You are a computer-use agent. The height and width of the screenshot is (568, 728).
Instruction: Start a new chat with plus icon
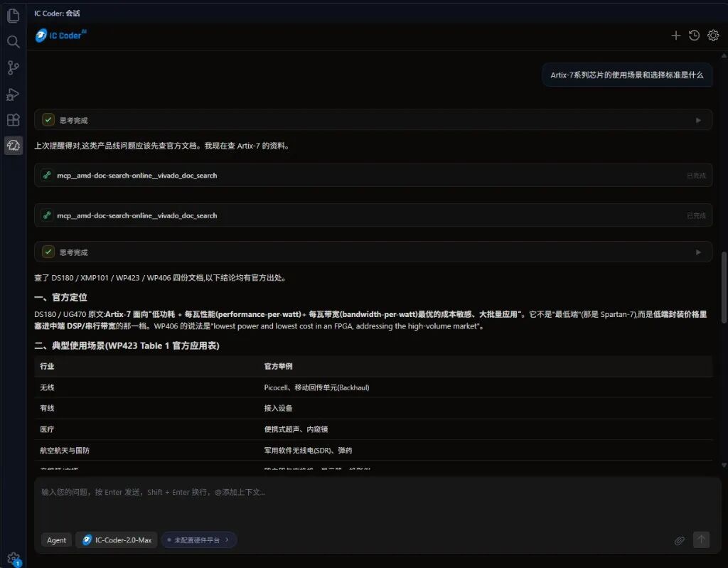(676, 36)
